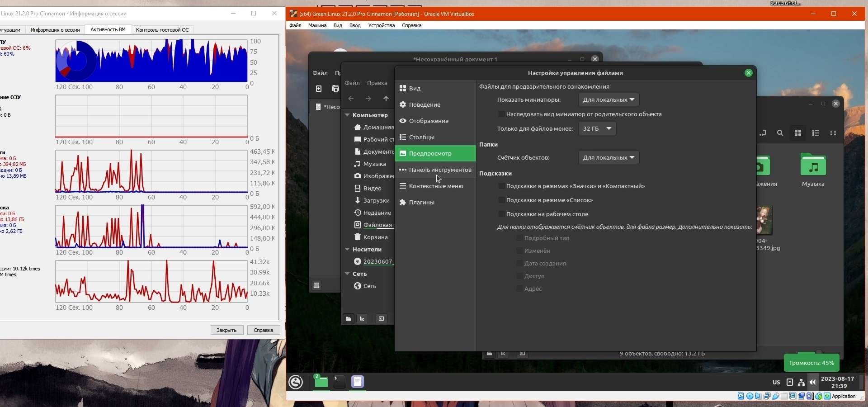Image resolution: width=868 pixels, height=407 pixels.
Task: Open Музыка entry in Nemo sidebar
Action: pos(370,164)
